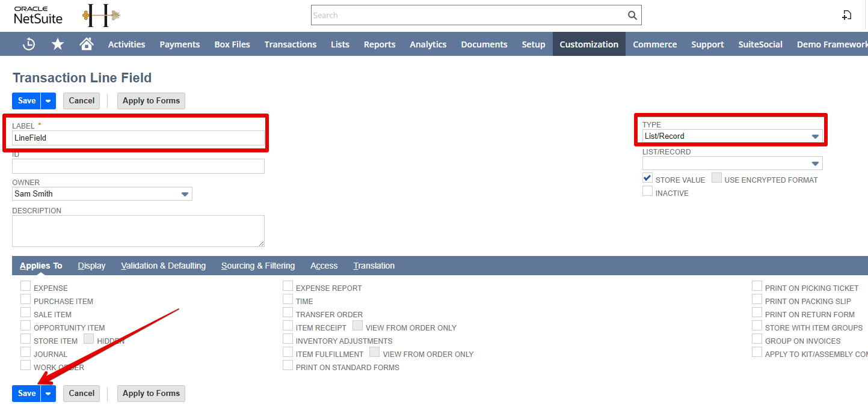Image resolution: width=868 pixels, height=408 pixels.
Task: Open the Customization menu
Action: pos(588,44)
